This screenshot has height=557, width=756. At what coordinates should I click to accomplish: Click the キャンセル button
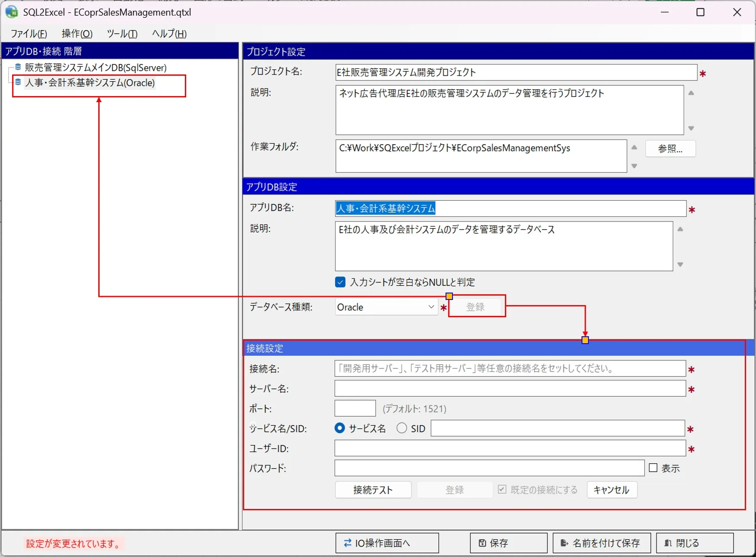pos(612,490)
